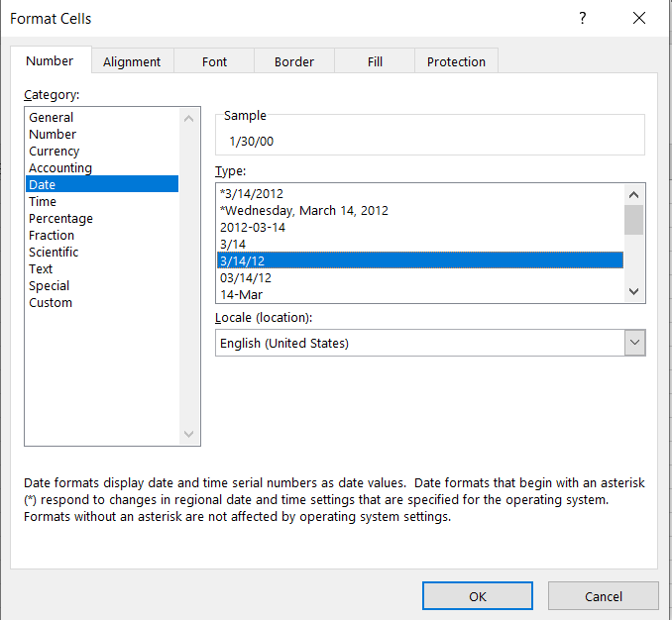Go to the Border tab
This screenshot has height=620, width=672.
pyautogui.click(x=293, y=61)
